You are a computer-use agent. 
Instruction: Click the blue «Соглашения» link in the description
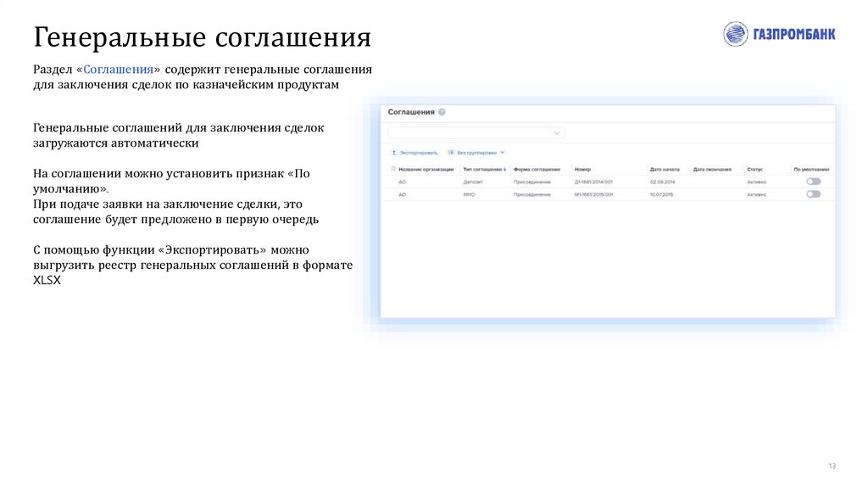click(118, 70)
